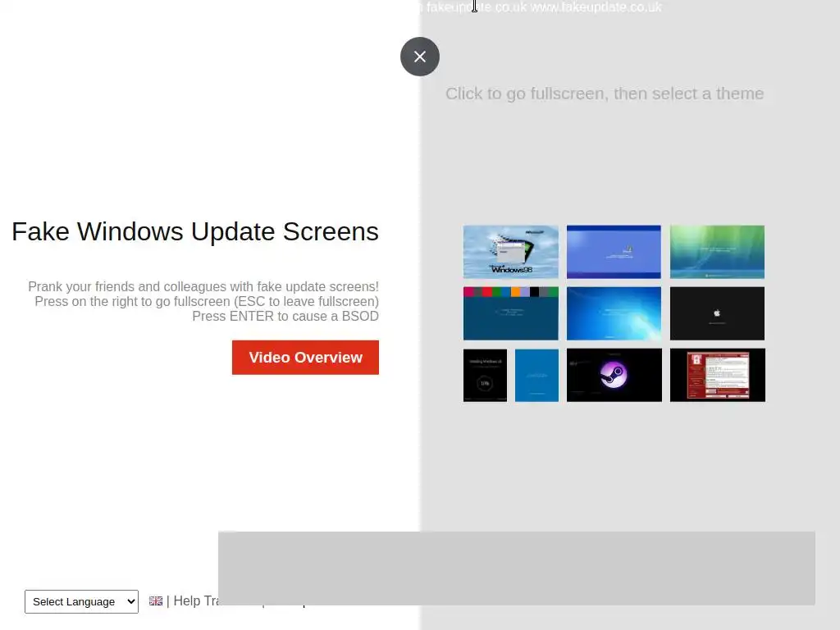This screenshot has height=630, width=840.
Task: Click the 'Prank your friends and colleagues' line
Action: click(203, 286)
